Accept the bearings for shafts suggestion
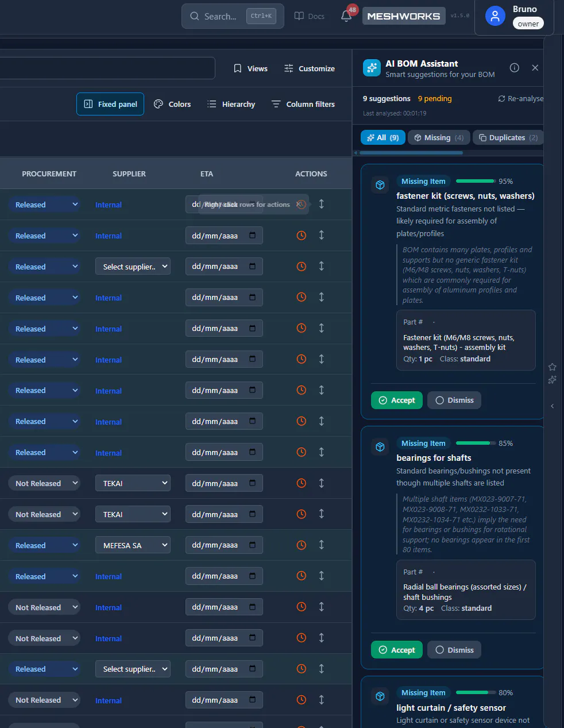Viewport: 564px width, 728px height. (x=397, y=650)
